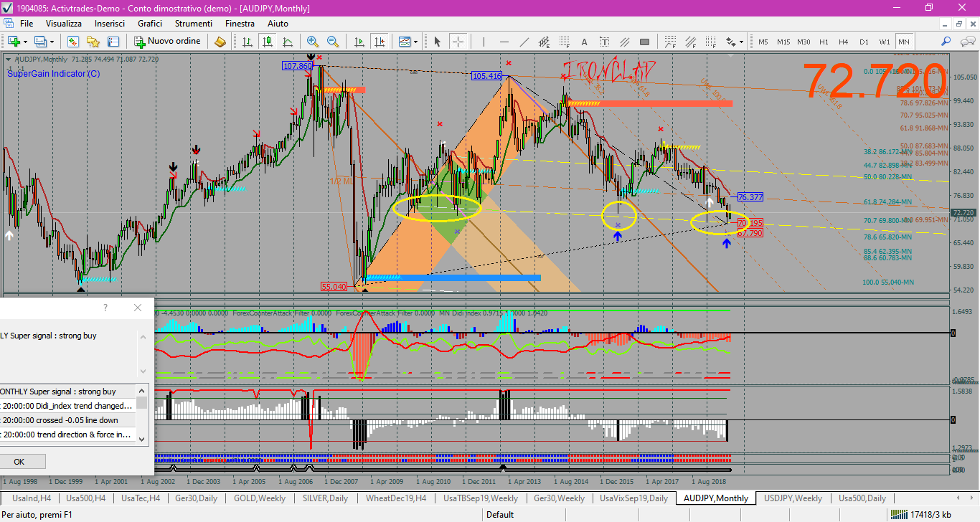
Task: Open the arrows objects dropdown
Action: 736,42
